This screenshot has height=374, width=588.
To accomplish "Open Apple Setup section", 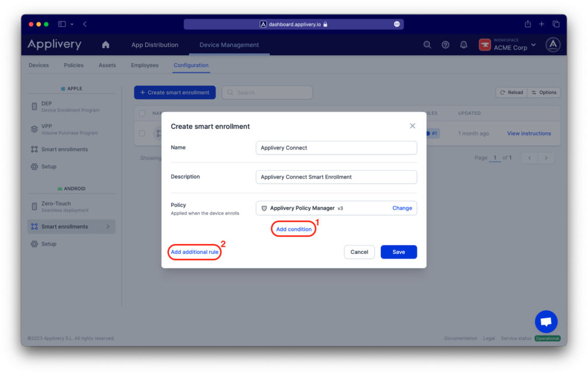I will [x=71, y=167].
